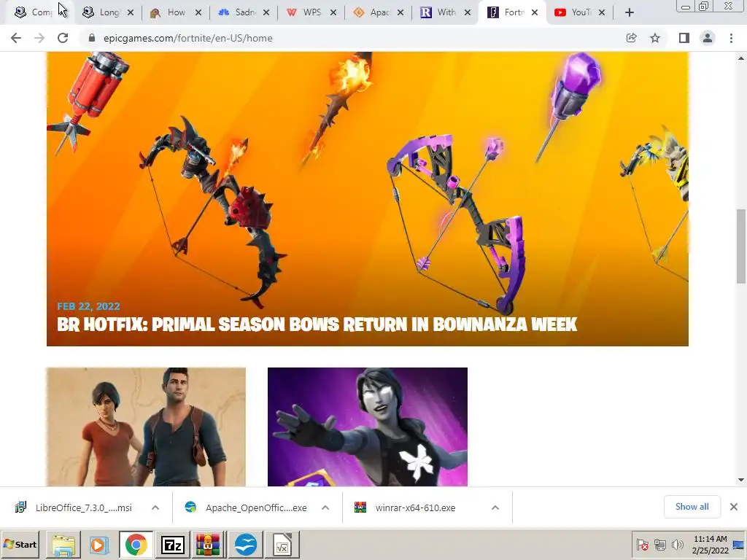The height and width of the screenshot is (560, 747).
Task: Expand options for Apache_OpenOffice download
Action: coord(325,507)
